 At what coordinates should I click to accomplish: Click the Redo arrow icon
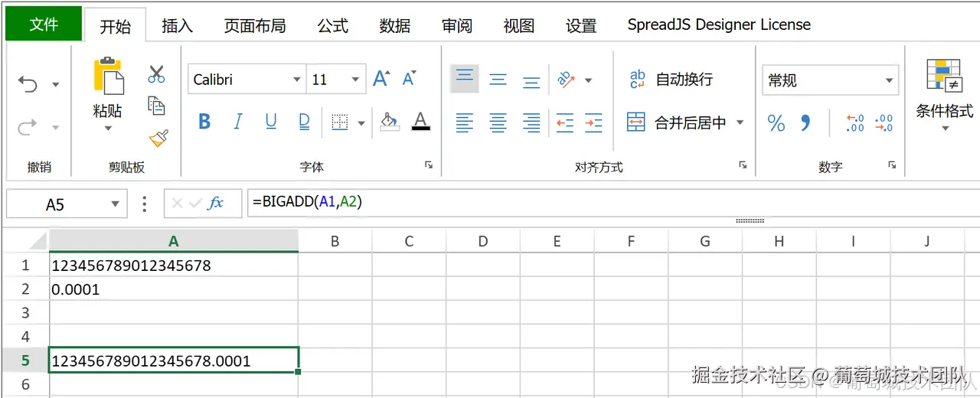(x=28, y=127)
